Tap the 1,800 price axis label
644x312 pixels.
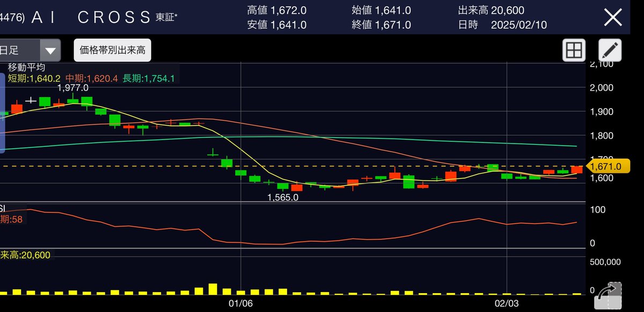click(601, 136)
